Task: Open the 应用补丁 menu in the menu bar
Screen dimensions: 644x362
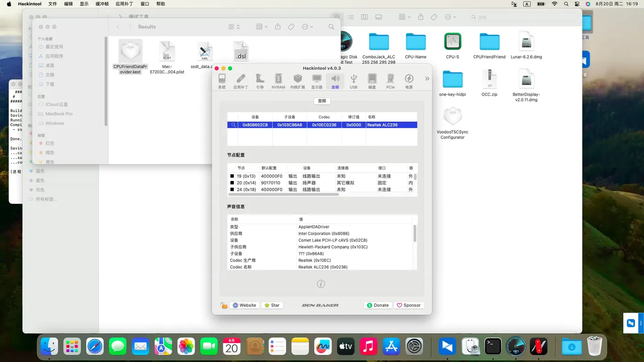Action: coord(124,4)
